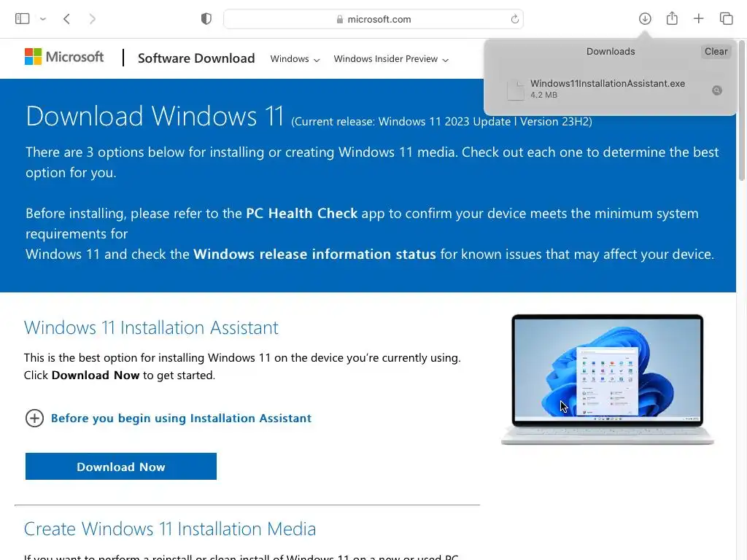Expand the Windows Insider Preview menu
The height and width of the screenshot is (560, 747).
coord(391,58)
